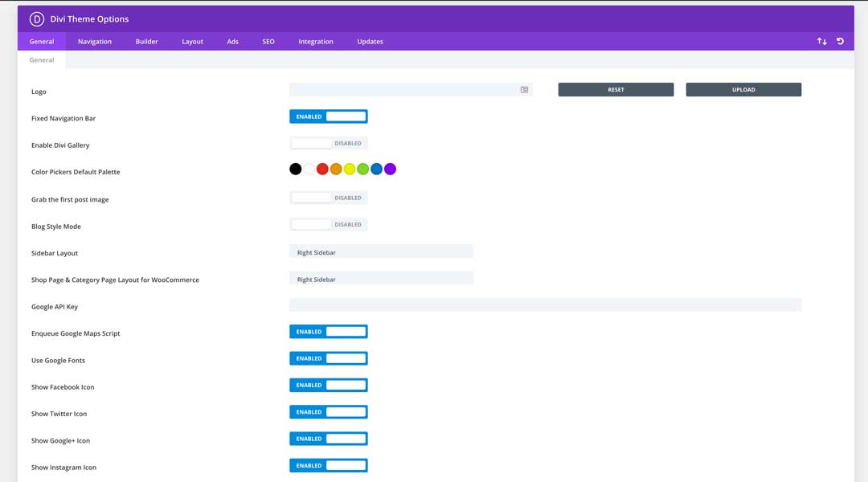Pick the white palette color
This screenshot has width=868, height=482.
(309, 169)
